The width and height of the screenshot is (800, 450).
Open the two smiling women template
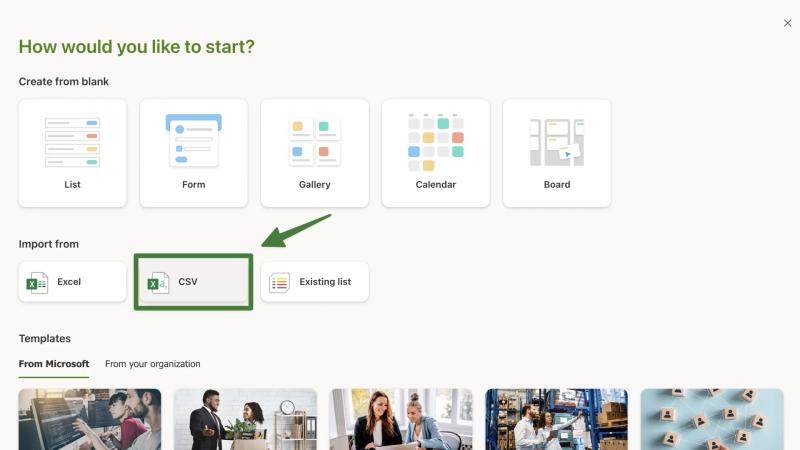click(401, 419)
